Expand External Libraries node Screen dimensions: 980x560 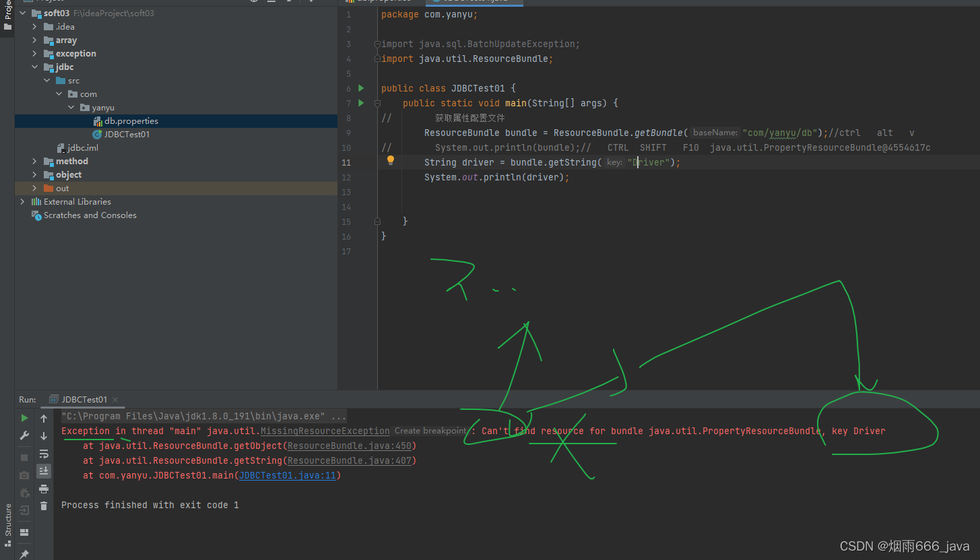tap(23, 201)
